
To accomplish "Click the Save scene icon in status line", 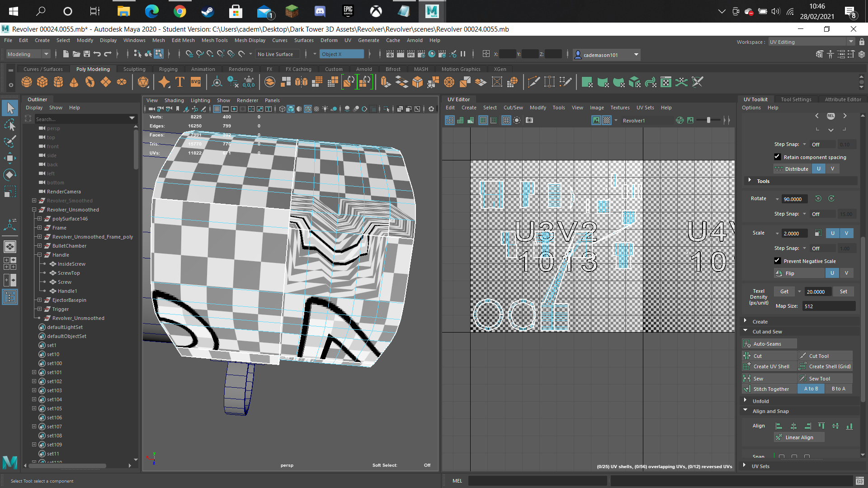I will point(87,54).
